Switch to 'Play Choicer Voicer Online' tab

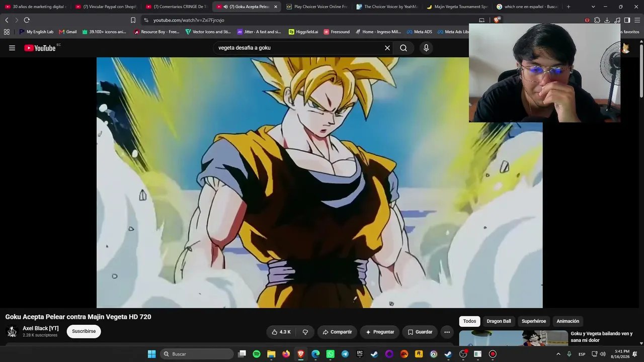(316, 7)
